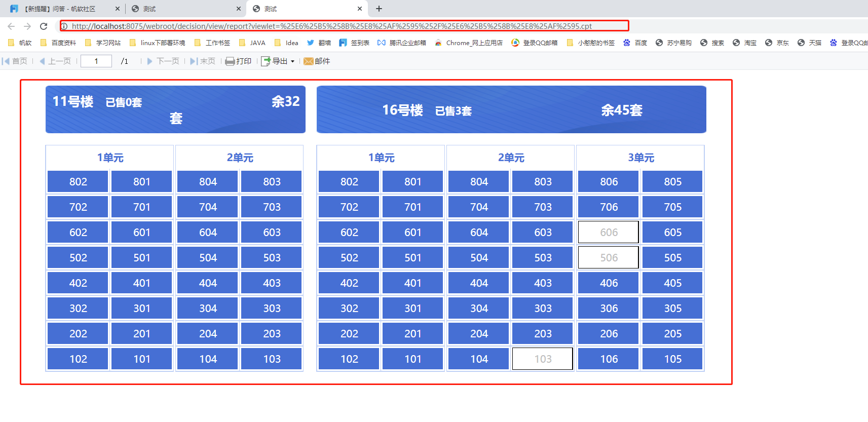Screen dimensions: 868x422
Task: Select room 206
Action: point(609,334)
